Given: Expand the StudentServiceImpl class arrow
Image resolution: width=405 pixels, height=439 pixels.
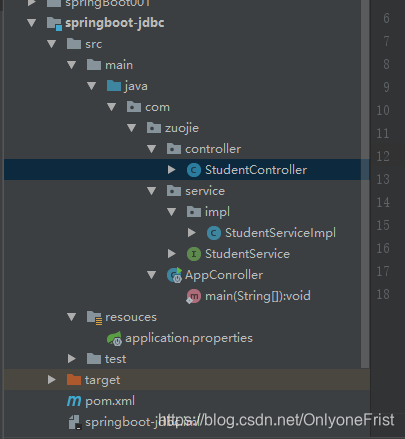Looking at the screenshot, I should (192, 233).
